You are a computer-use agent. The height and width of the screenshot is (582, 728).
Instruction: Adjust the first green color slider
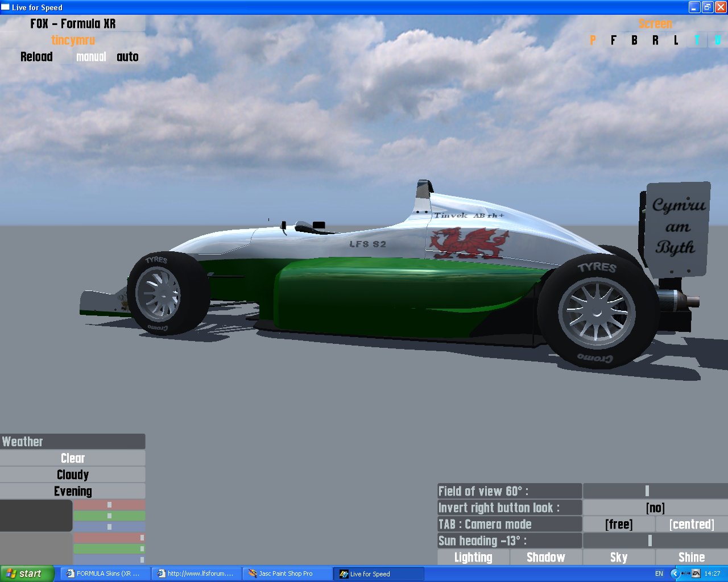point(109,516)
